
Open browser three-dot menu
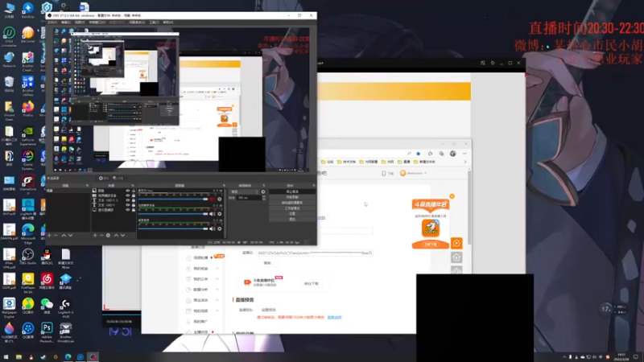point(464,154)
